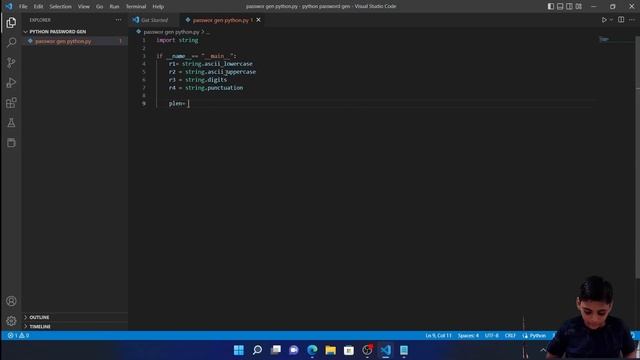
Task: Open the Go menu
Action: (x=100, y=7)
